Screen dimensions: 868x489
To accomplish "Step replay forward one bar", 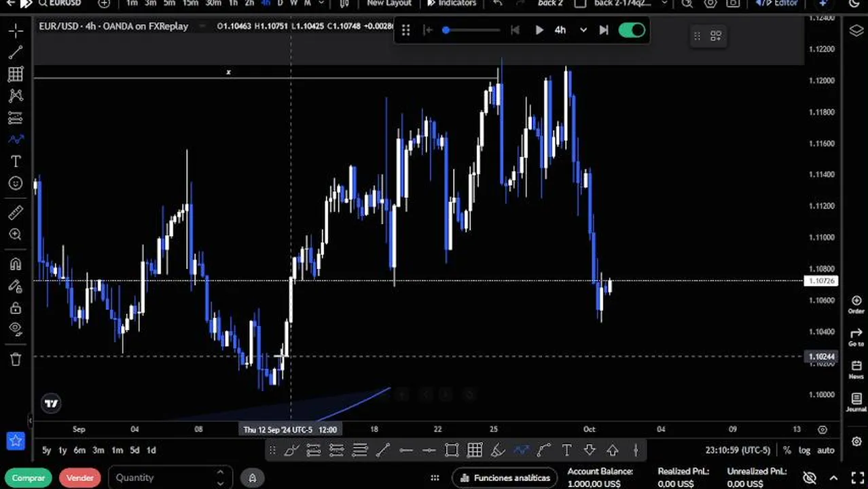I will click(603, 30).
